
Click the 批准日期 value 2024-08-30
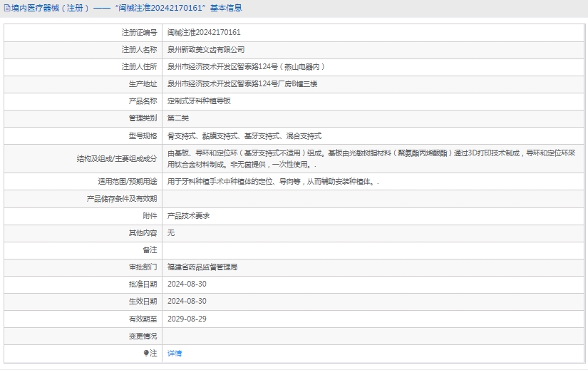click(x=187, y=284)
